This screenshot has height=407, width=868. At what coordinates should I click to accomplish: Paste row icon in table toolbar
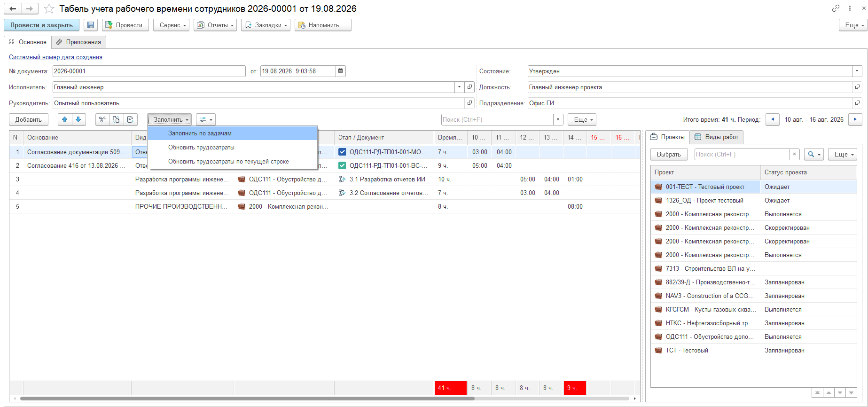130,119
